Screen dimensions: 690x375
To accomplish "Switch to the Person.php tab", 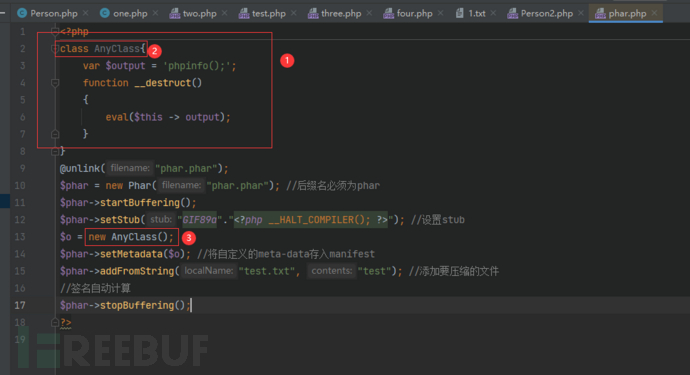I will (53, 13).
